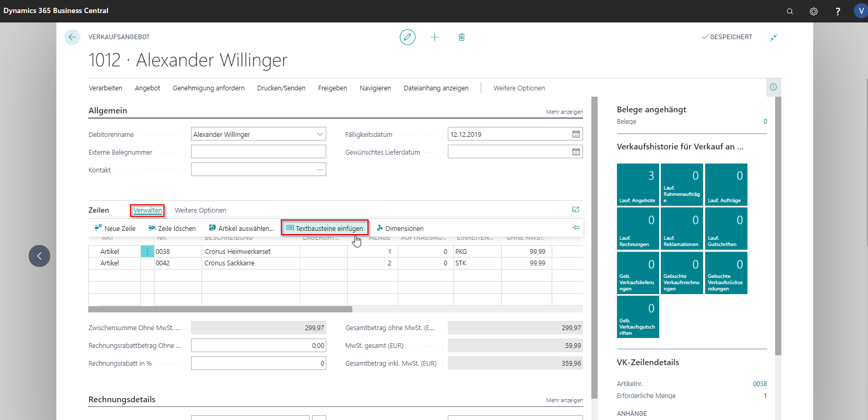
Task: Click the Rechnungsrabatt in % field
Action: click(x=258, y=363)
